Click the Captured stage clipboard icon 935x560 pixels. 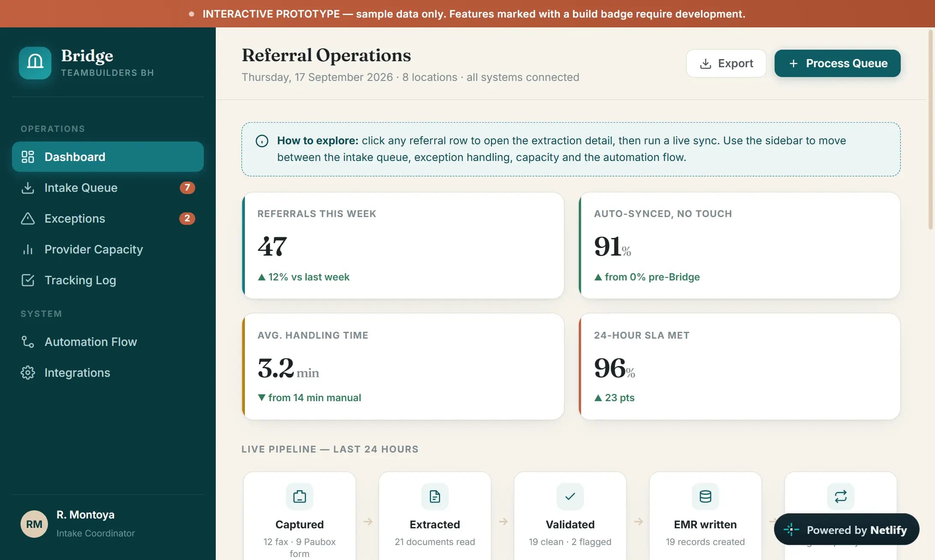(x=300, y=497)
